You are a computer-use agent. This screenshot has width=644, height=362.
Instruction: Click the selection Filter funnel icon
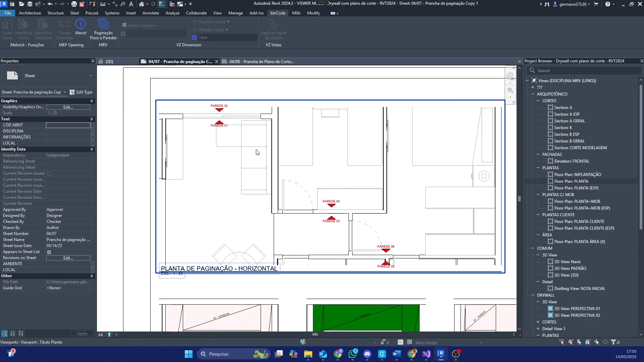613,342
